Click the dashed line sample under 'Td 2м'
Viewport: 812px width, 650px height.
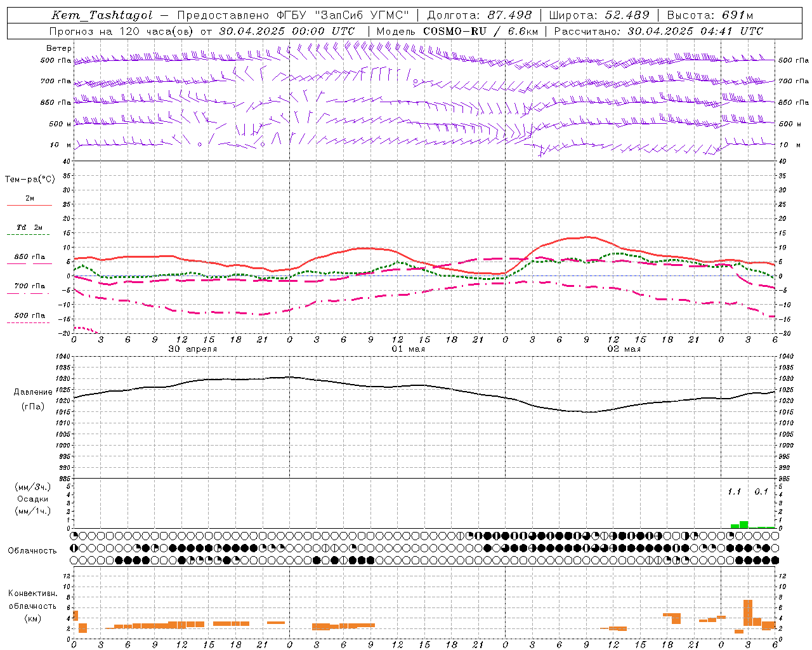[29, 235]
